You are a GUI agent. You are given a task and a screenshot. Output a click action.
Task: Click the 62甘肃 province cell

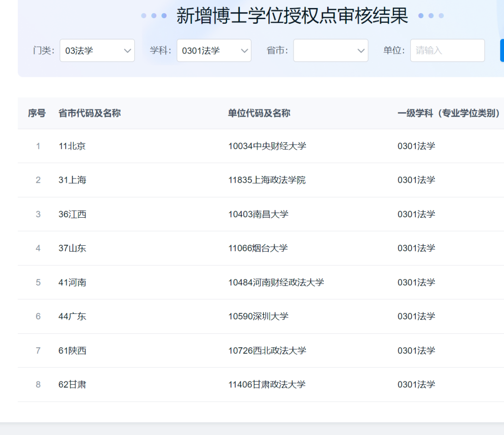(72, 384)
